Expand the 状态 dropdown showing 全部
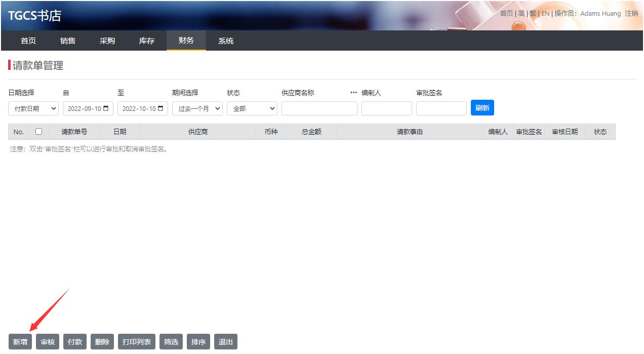Image resolution: width=644 pixels, height=354 pixels. (x=252, y=108)
